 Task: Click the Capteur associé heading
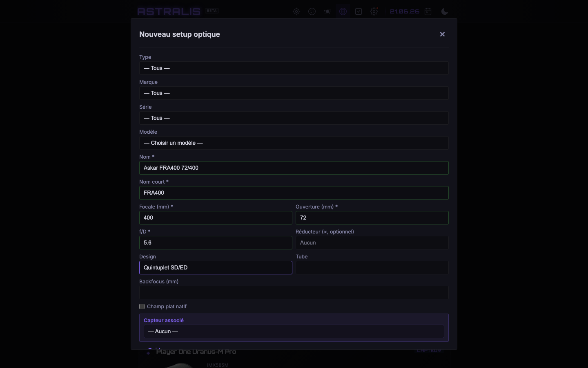point(164,321)
